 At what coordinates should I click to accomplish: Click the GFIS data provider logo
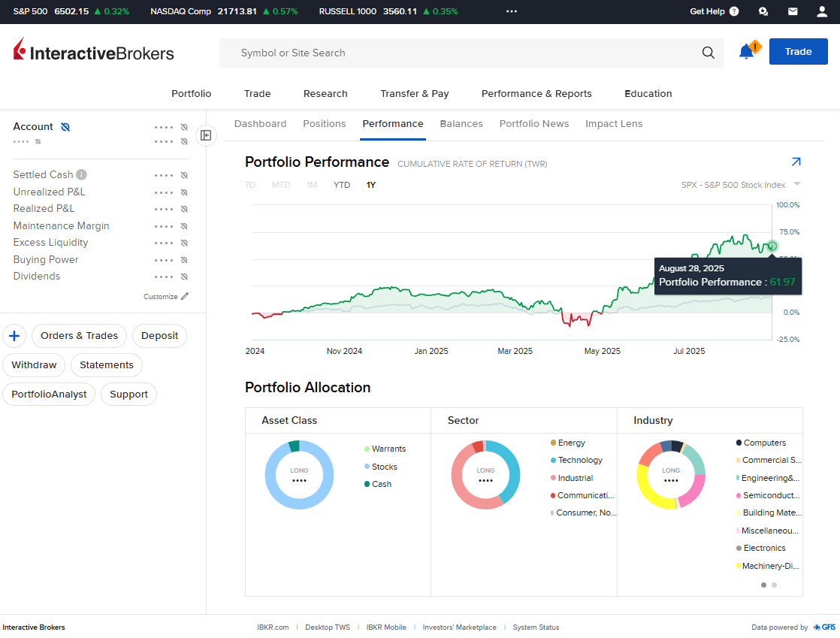coord(824,627)
